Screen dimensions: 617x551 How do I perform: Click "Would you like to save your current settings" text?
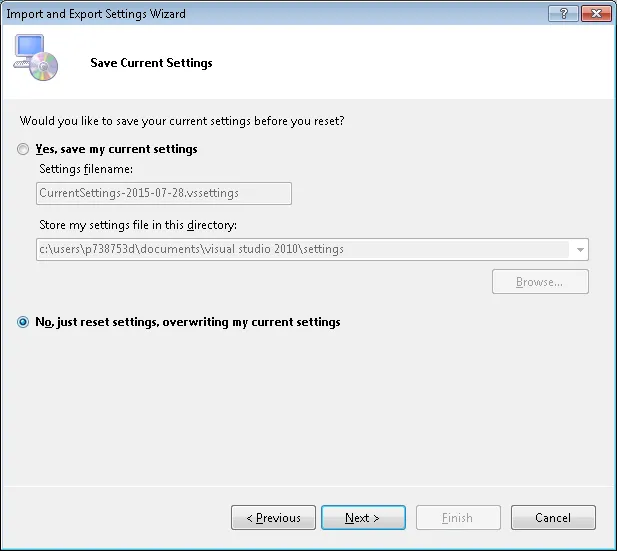point(182,121)
